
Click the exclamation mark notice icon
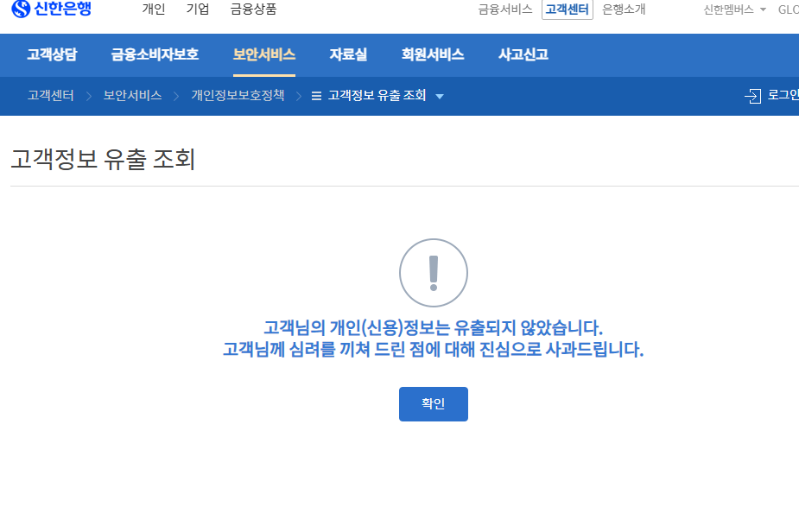(434, 273)
